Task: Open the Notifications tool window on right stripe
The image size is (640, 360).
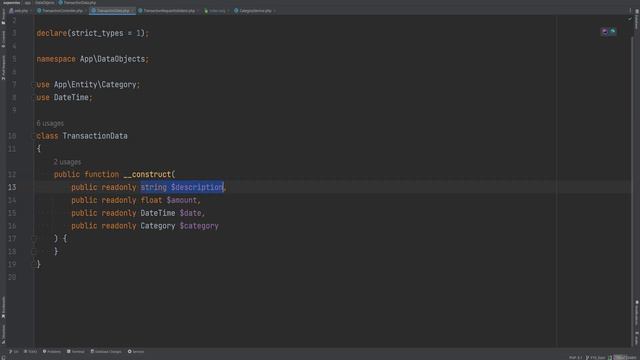Action: click(636, 313)
